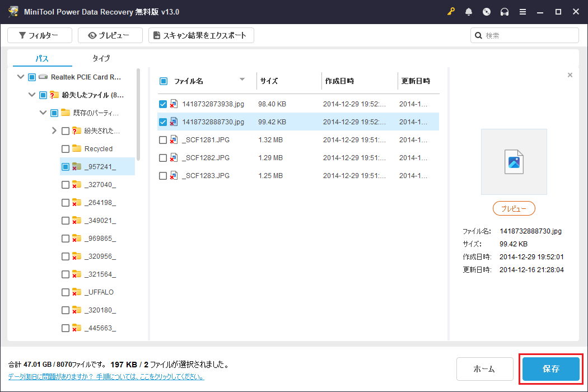The height and width of the screenshot is (392, 588).
Task: Click the folder tree vertical scrollbar
Action: (138, 114)
